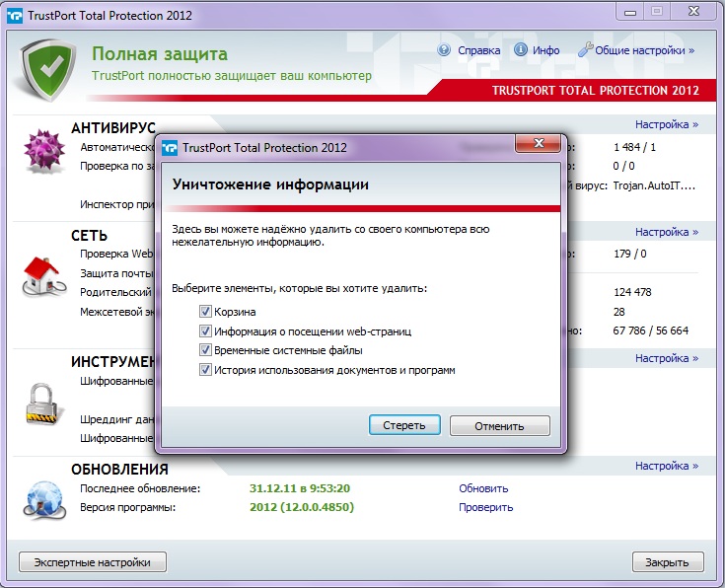Image resolution: width=725 pixels, height=588 pixels.
Task: Minimize the main TrustPort window
Action: 630,12
